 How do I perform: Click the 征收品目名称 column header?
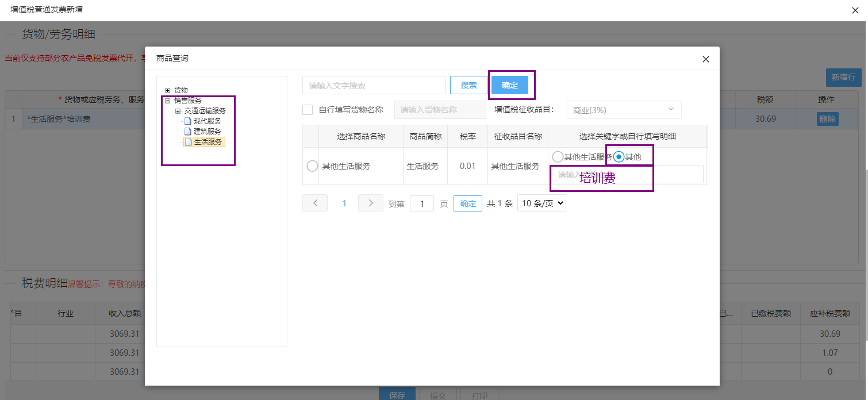tap(518, 136)
